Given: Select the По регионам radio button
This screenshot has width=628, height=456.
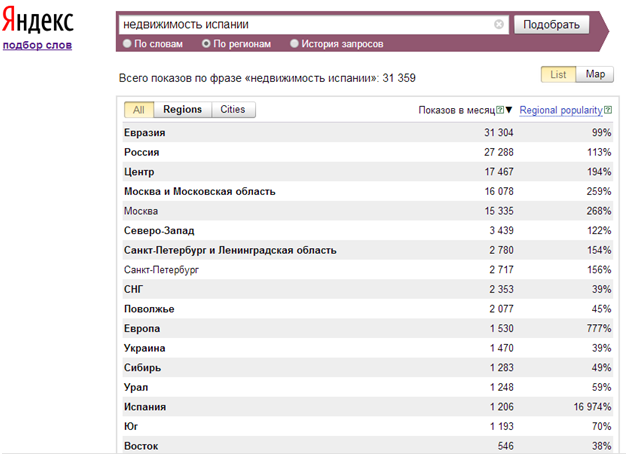Looking at the screenshot, I should 206,44.
